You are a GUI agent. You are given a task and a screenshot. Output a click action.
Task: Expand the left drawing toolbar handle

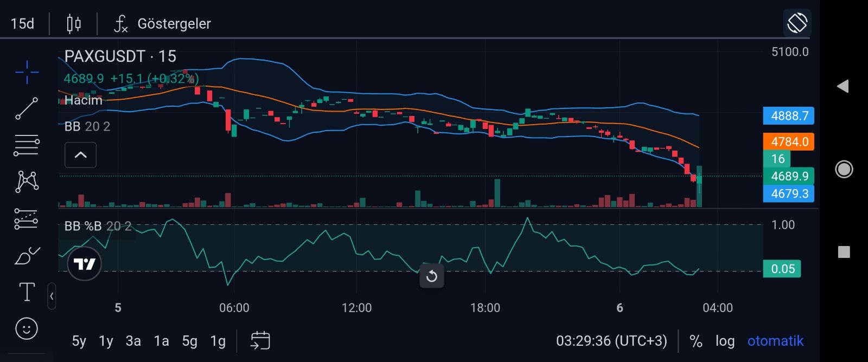pos(52,296)
